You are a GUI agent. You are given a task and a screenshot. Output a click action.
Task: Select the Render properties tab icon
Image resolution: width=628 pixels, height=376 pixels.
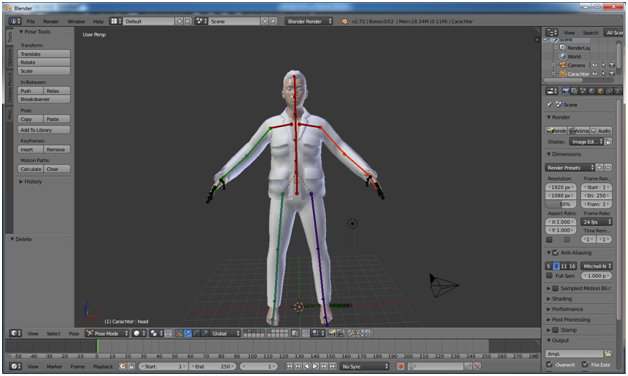click(566, 91)
